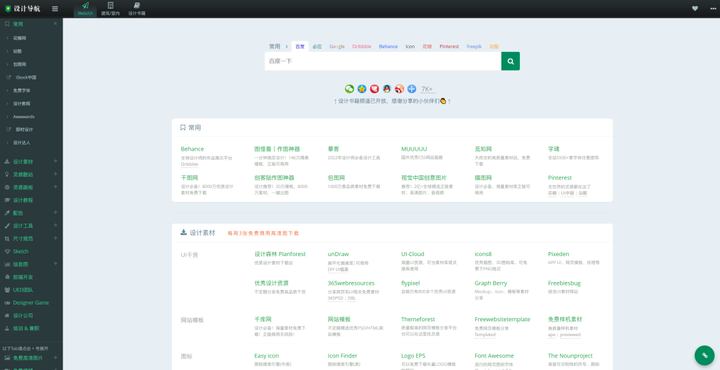Share via the Sina Weibo icon
Image resolution: width=720 pixels, height=370 pixels.
[x=399, y=89]
